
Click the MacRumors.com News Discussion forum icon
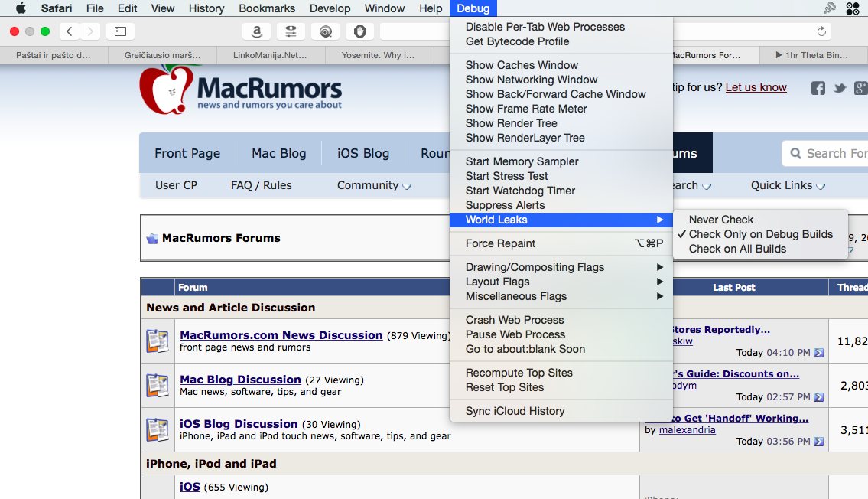tap(158, 341)
